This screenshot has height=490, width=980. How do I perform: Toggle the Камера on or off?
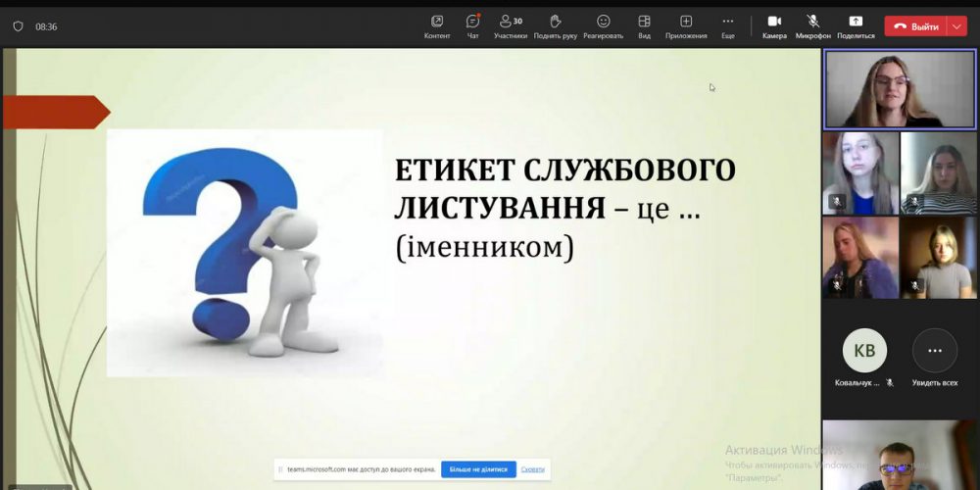774,26
